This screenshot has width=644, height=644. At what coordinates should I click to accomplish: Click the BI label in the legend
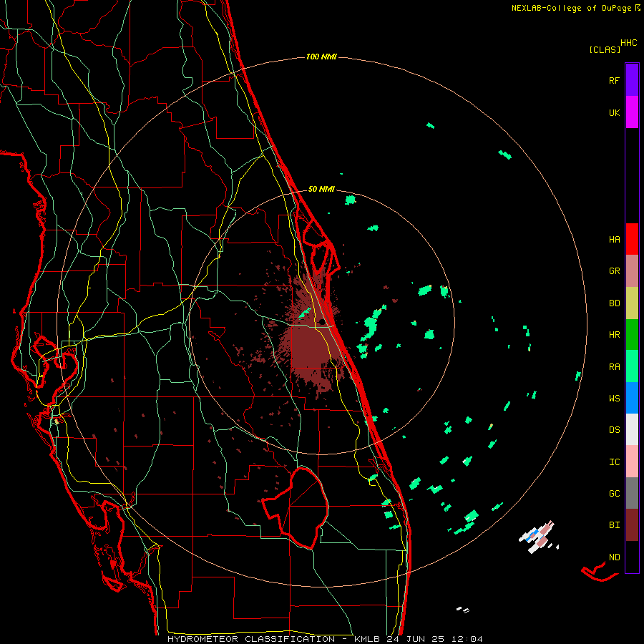pos(614,525)
